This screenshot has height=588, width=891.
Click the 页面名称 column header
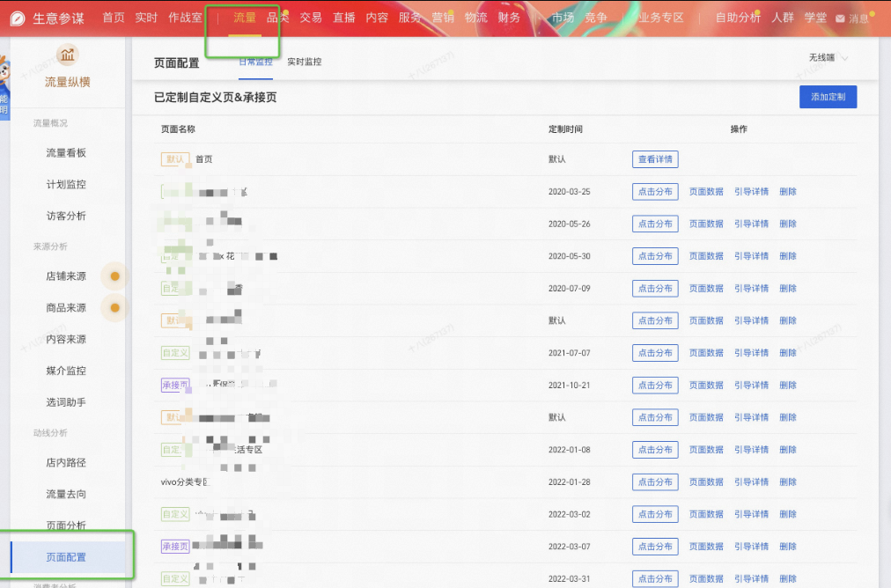point(178,129)
